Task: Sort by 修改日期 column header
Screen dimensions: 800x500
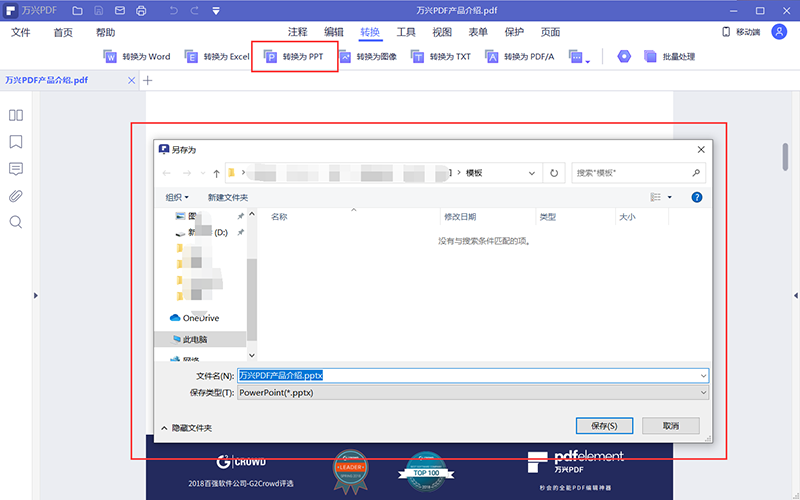Action: pos(460,217)
